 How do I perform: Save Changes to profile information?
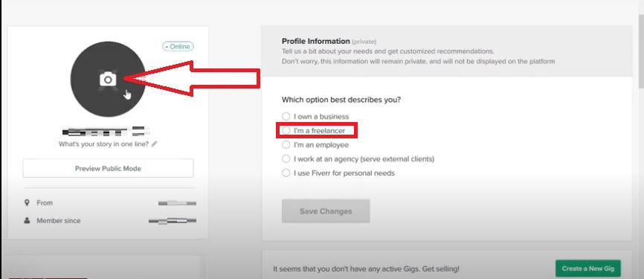[x=326, y=211]
